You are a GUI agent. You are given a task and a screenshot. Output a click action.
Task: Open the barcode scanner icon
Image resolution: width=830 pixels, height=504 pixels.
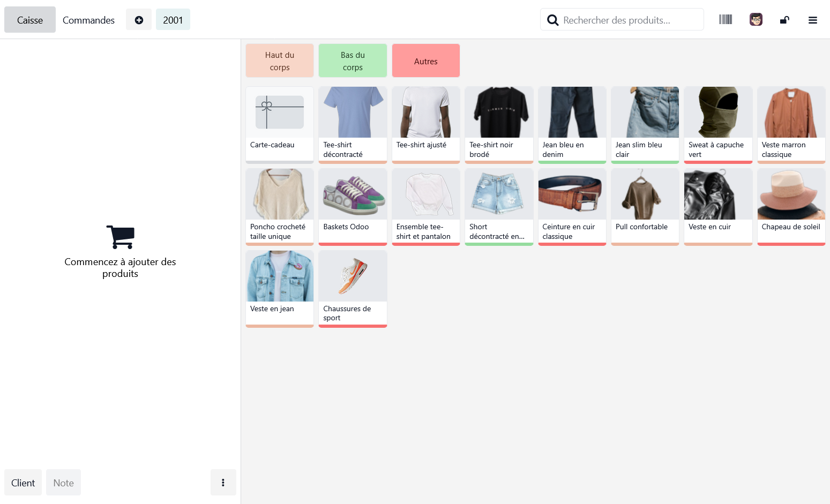pos(726,19)
